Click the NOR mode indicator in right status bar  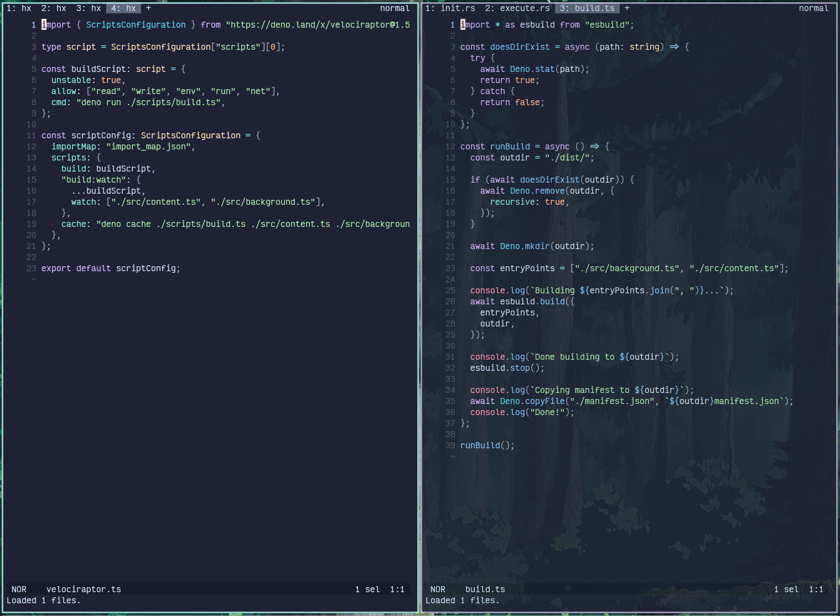[x=438, y=589]
